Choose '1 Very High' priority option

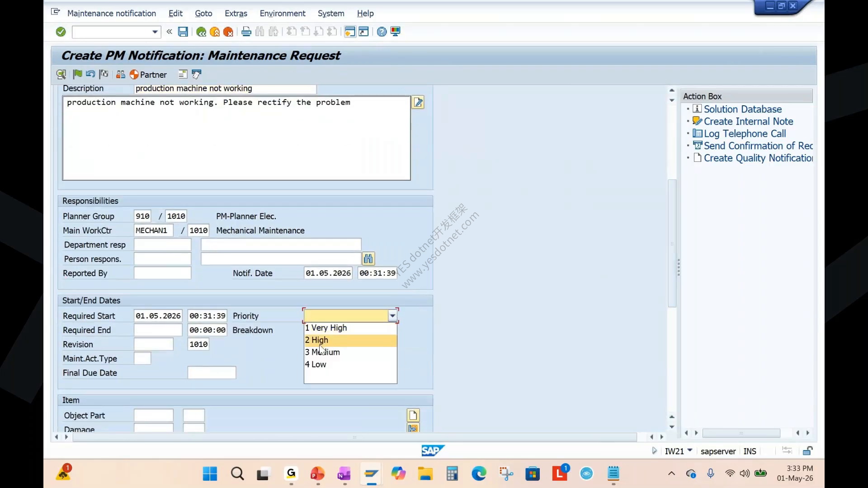(x=350, y=328)
